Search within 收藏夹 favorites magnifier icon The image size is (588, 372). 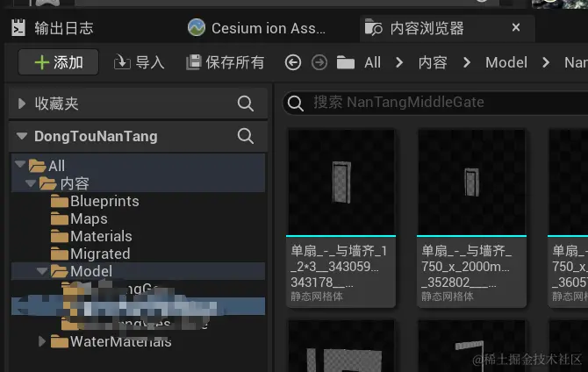coord(246,104)
